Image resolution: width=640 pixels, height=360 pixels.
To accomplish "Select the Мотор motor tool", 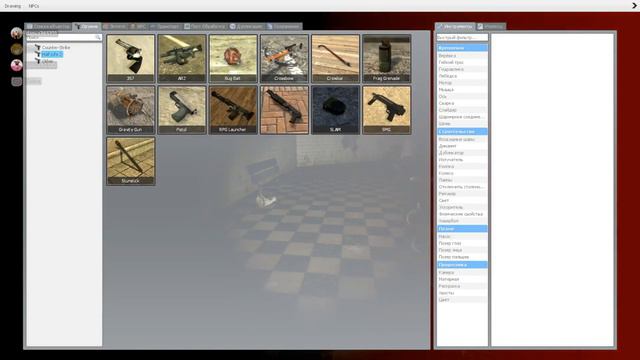I will (462, 82).
